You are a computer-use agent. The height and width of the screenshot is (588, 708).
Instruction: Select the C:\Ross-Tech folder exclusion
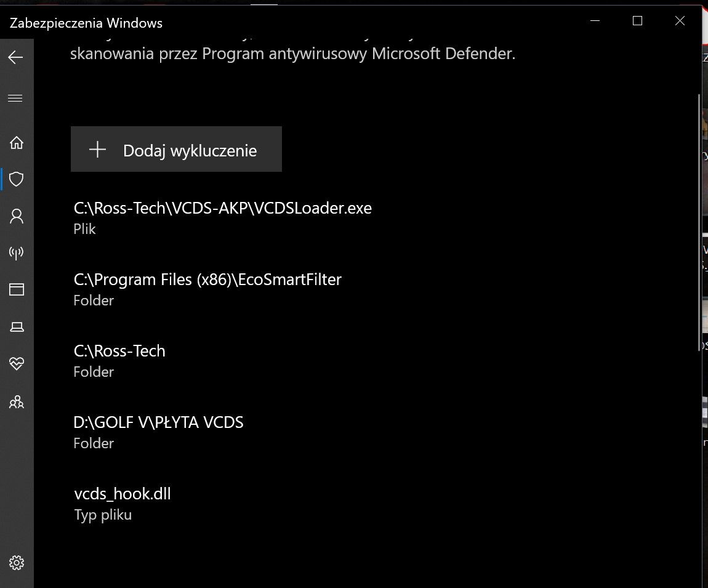click(x=119, y=360)
